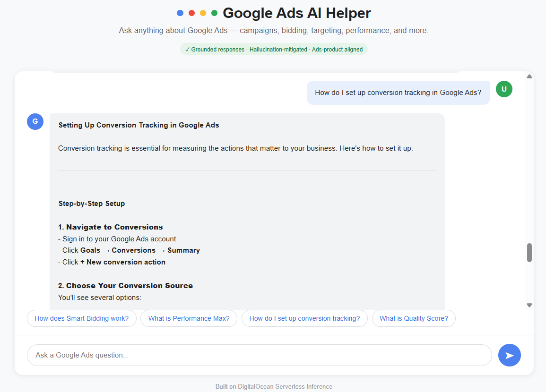Focus the "Ask a Google Ads question" input
The width and height of the screenshot is (546, 392).
260,355
